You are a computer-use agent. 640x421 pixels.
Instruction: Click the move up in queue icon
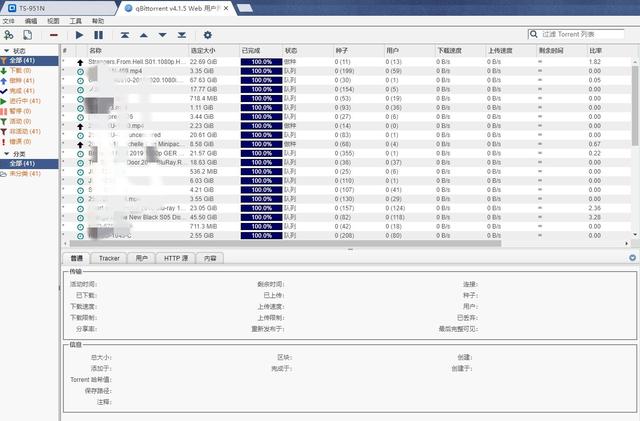pos(144,35)
